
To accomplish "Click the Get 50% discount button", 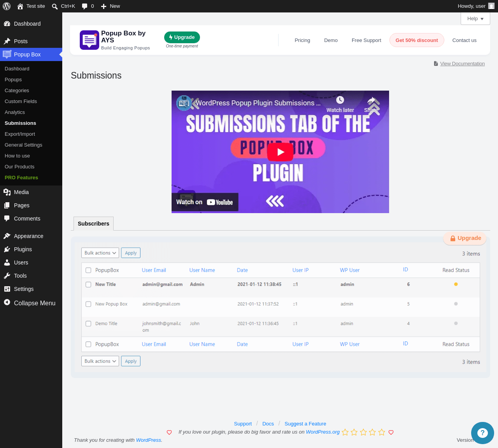I will 417,40.
